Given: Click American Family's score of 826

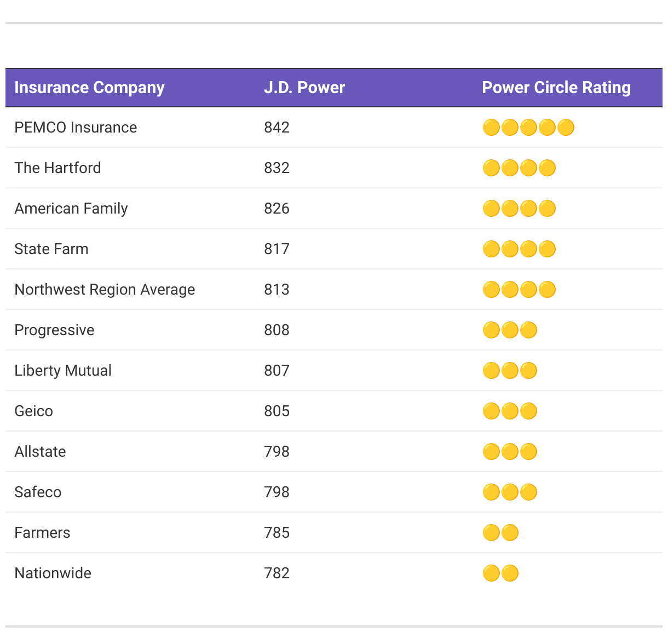Looking at the screenshot, I should coord(277,209).
